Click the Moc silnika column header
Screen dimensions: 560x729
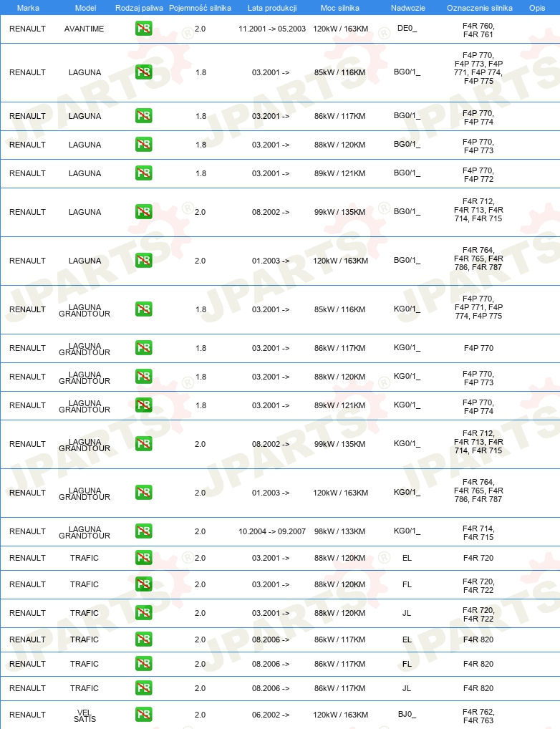tap(340, 8)
